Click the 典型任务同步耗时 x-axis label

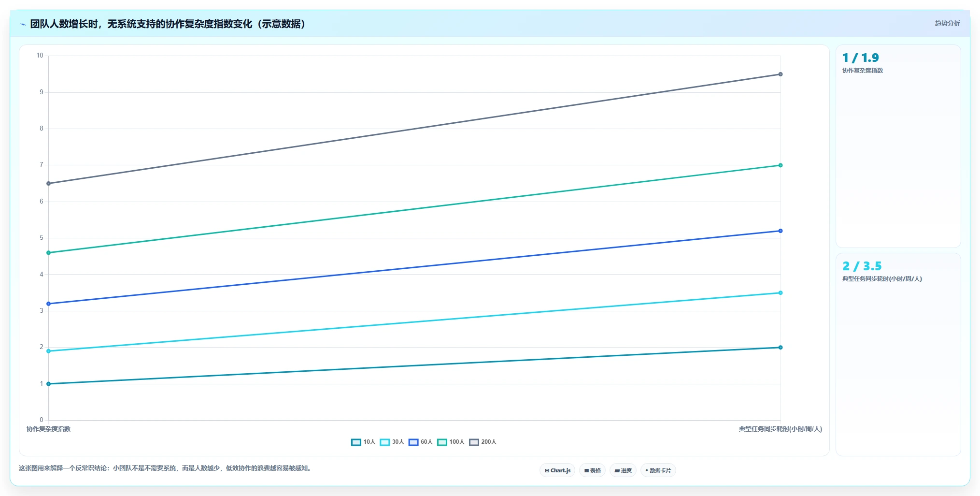[780, 429]
